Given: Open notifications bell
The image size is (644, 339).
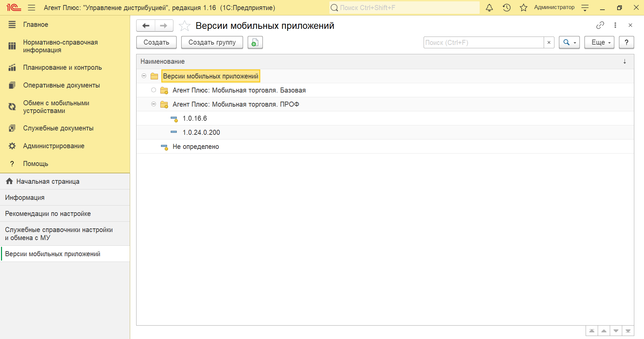Looking at the screenshot, I should pos(489,7).
